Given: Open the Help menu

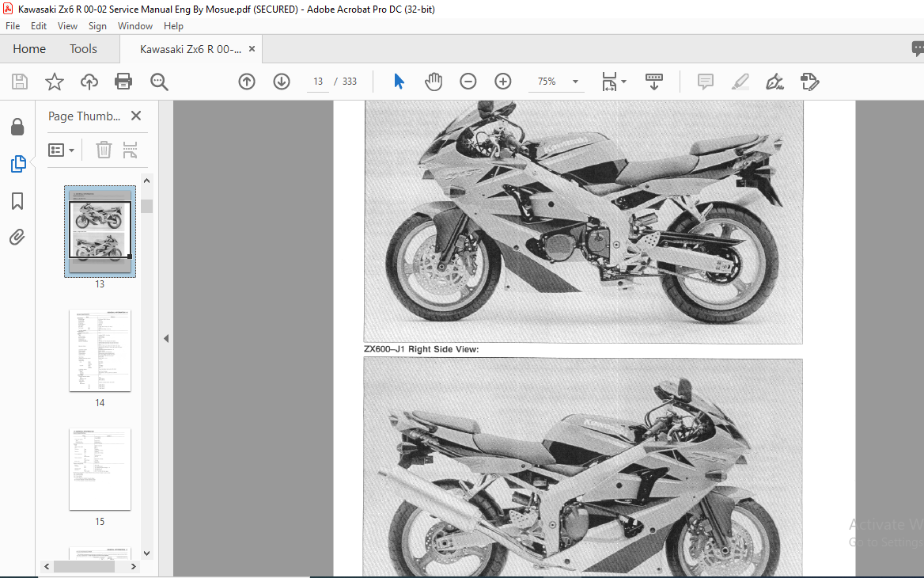Looking at the screenshot, I should [x=173, y=26].
